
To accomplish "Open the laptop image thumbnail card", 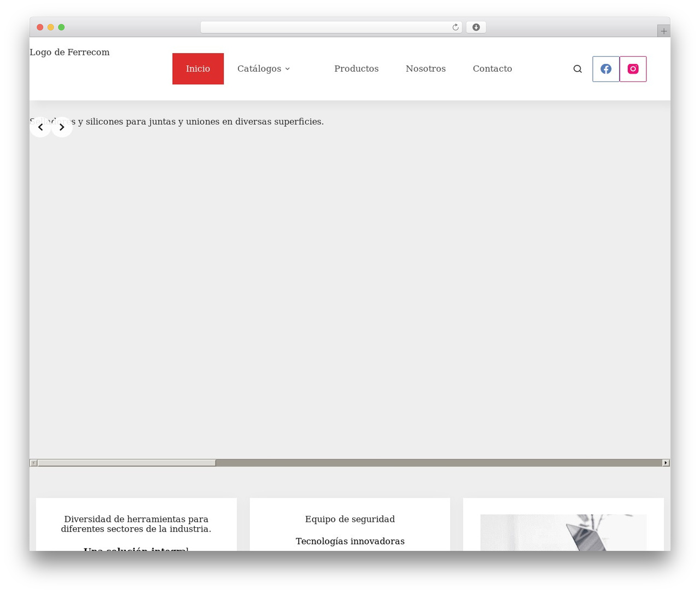I will coord(563,532).
